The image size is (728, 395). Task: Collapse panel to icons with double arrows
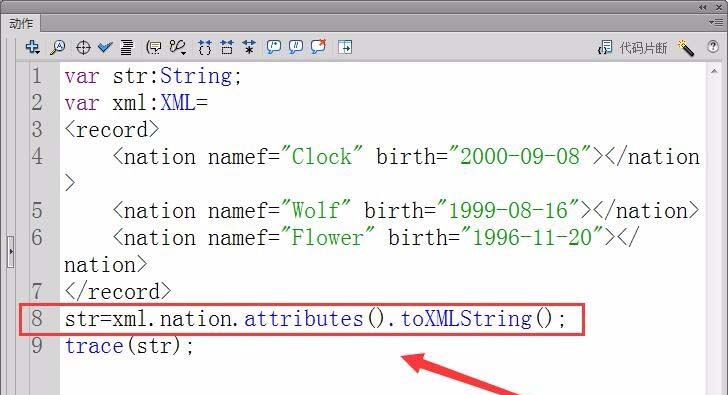tap(702, 7)
